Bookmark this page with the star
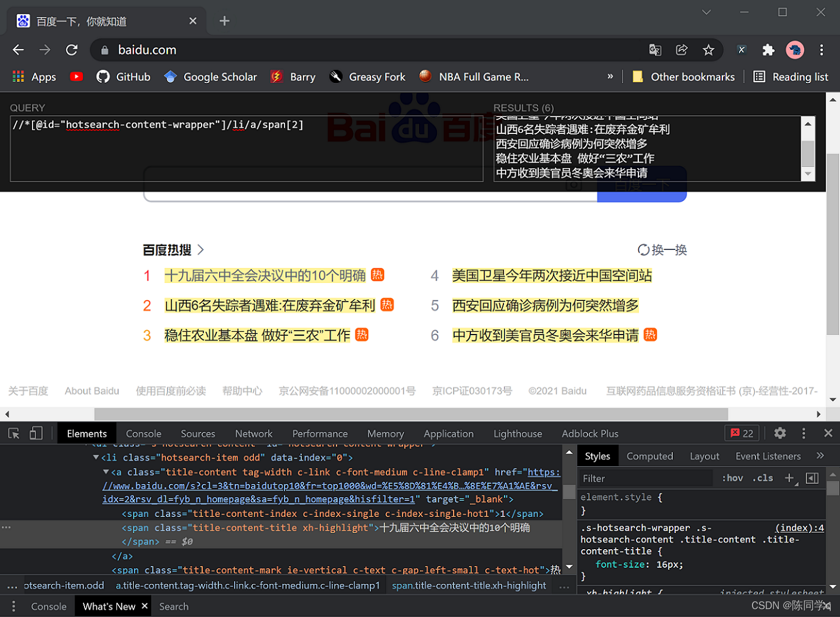840x617 pixels. click(708, 50)
